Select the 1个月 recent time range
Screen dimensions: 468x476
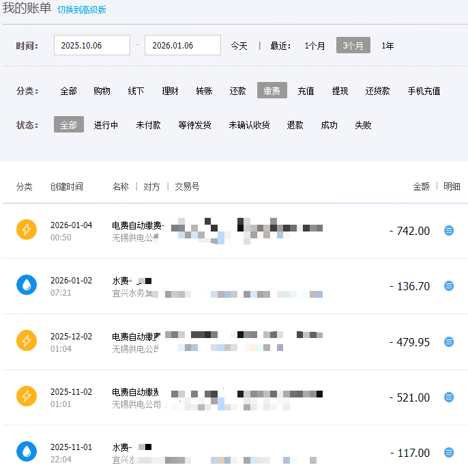(315, 46)
